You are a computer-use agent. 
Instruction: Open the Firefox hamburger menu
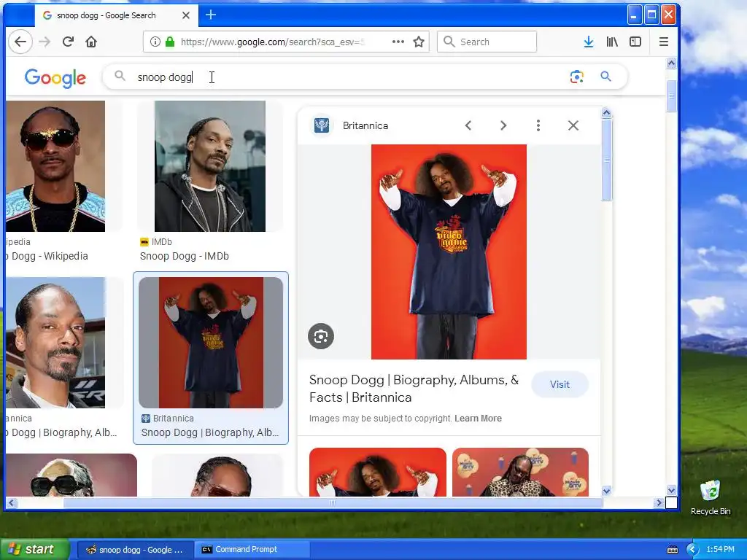664,42
